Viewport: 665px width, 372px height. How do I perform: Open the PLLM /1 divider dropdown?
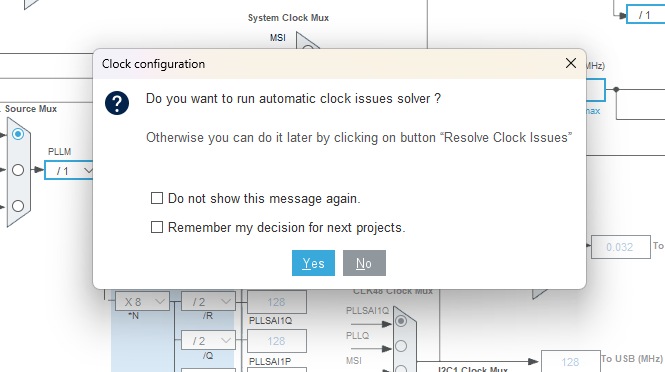coord(69,171)
